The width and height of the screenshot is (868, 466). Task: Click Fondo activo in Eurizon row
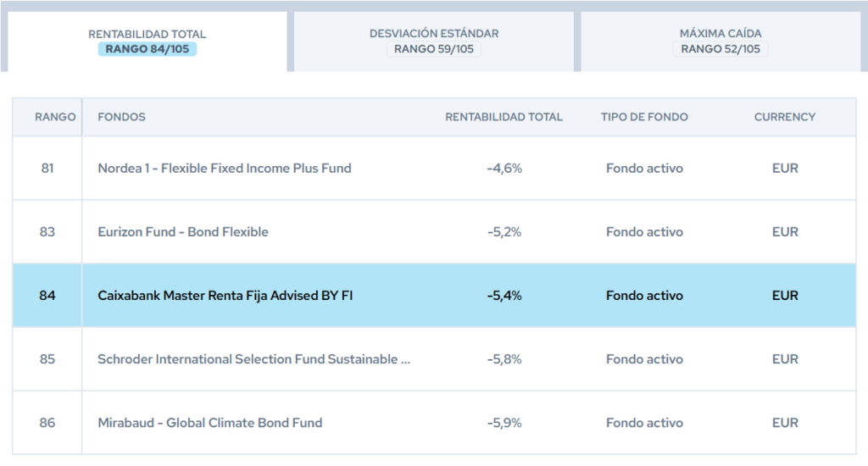pos(644,232)
